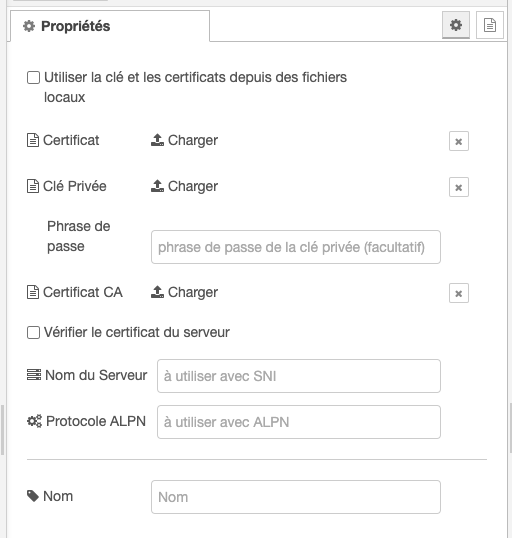Image resolution: width=512 pixels, height=538 pixels.
Task: Clear the Clé Privée file with x
Action: coord(459,187)
